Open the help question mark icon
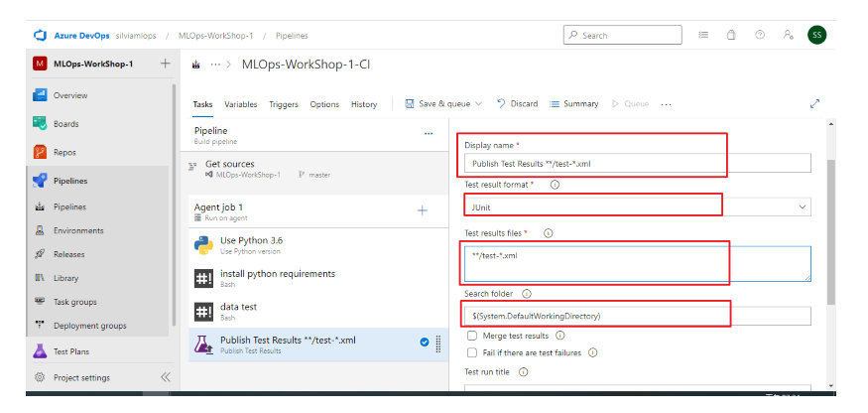This screenshot has width=868, height=413. point(760,35)
